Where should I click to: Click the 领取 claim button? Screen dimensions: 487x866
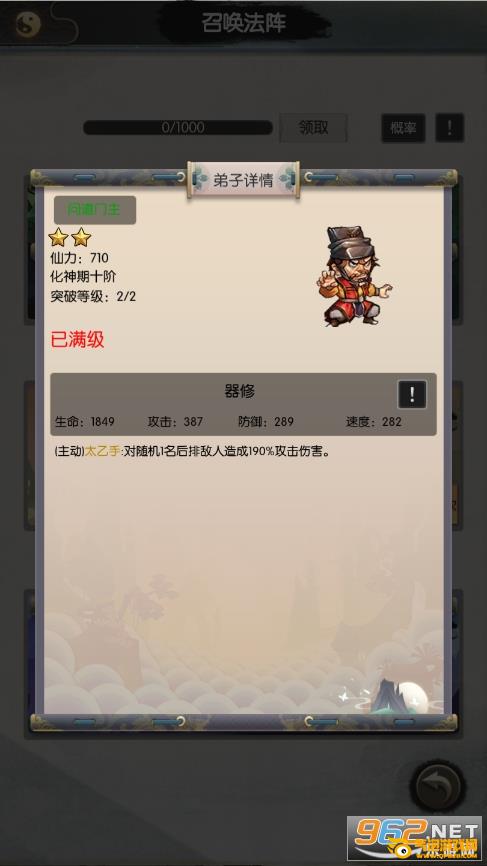[314, 128]
